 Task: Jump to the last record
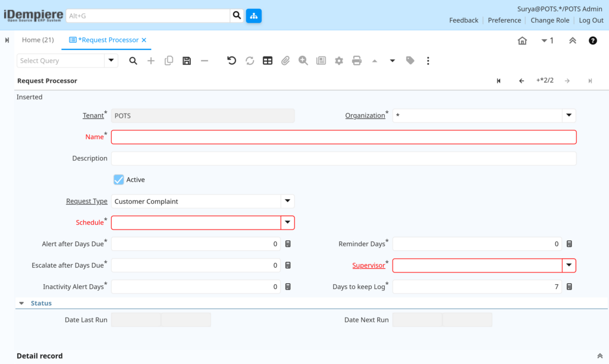(x=590, y=81)
